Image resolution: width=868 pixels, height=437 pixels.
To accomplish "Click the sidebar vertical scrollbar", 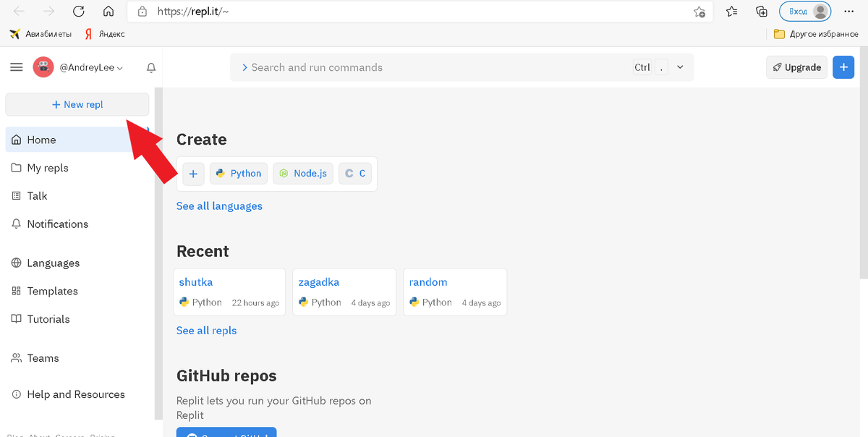I will (x=158, y=253).
